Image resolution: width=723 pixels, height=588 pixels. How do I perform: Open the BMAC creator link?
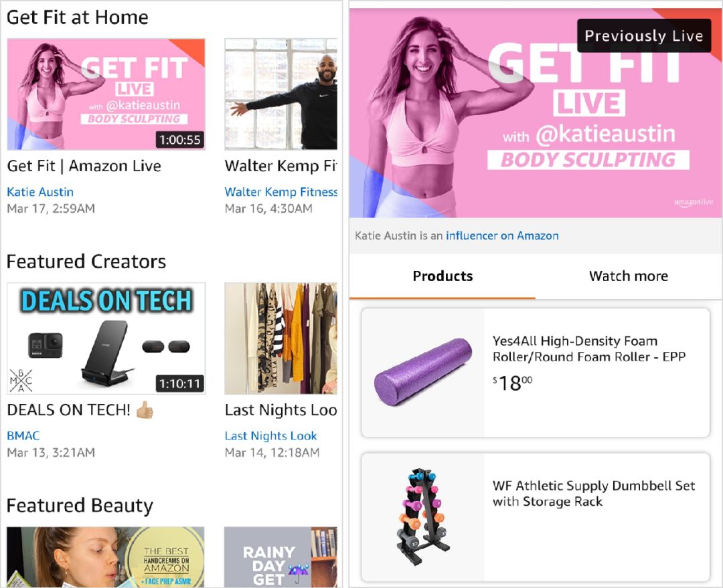tap(23, 436)
